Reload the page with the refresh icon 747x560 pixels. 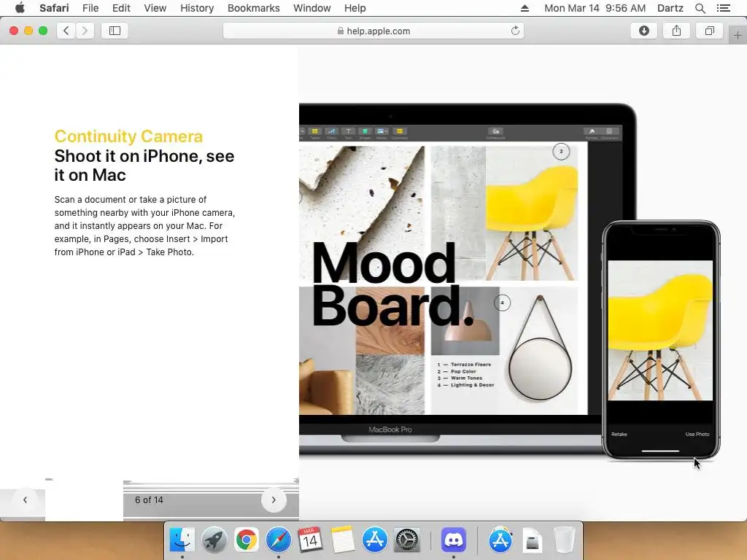tap(515, 31)
